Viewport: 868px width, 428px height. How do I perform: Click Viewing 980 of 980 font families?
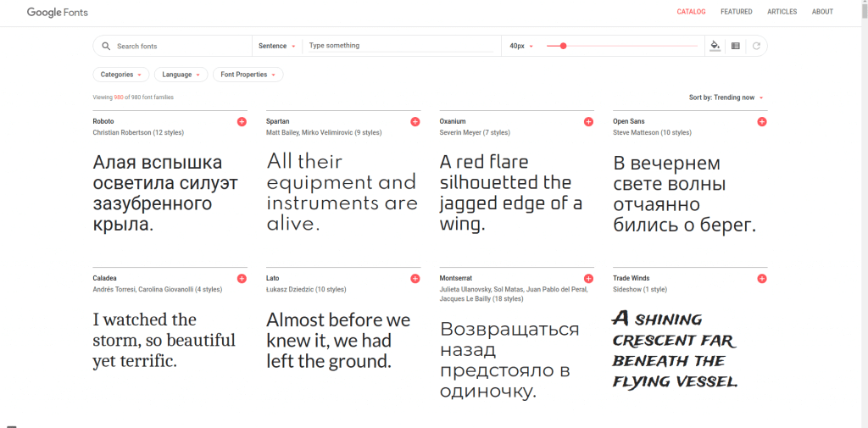coord(133,97)
